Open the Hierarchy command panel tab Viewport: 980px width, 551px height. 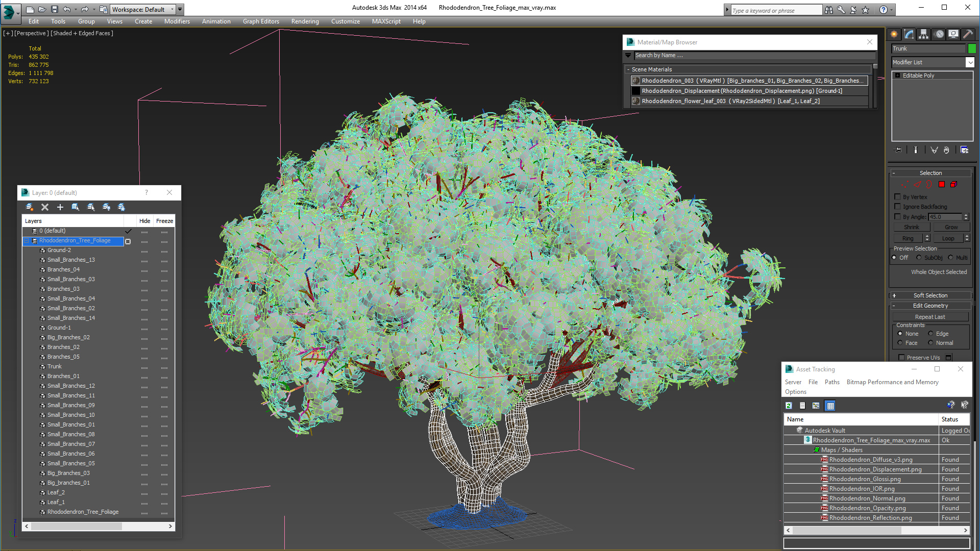[x=924, y=34]
